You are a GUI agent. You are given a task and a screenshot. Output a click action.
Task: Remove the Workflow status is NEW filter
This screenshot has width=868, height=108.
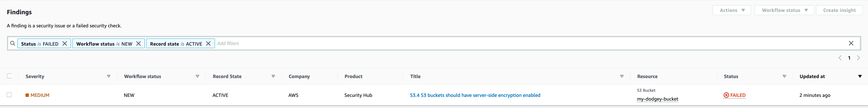[139, 44]
